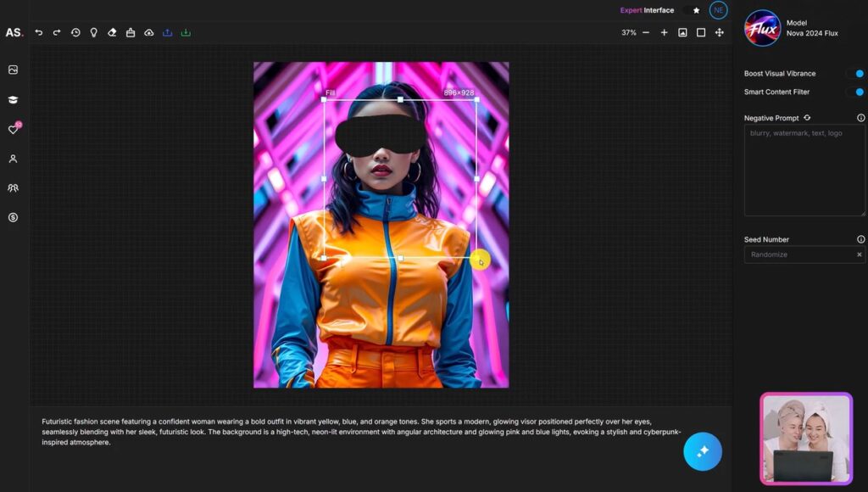Screen dimensions: 868x492
Task: Click the favorites heart icon with notification badge
Action: [12, 129]
